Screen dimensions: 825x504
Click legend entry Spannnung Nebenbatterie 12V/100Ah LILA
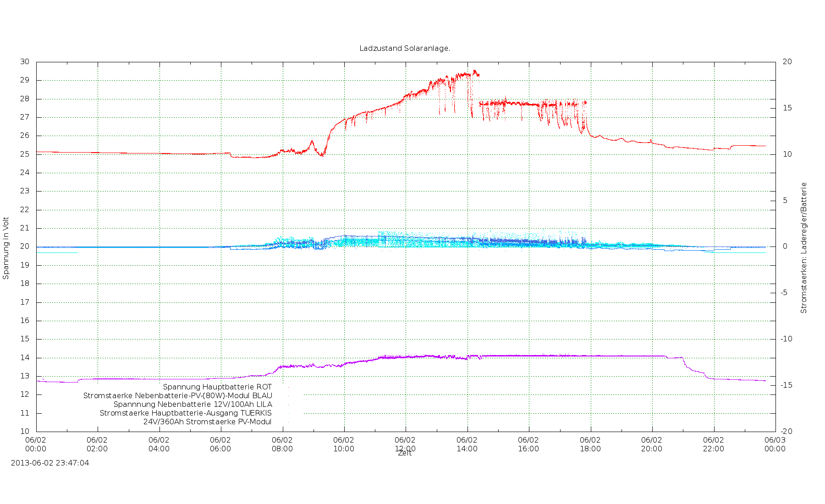pos(192,404)
